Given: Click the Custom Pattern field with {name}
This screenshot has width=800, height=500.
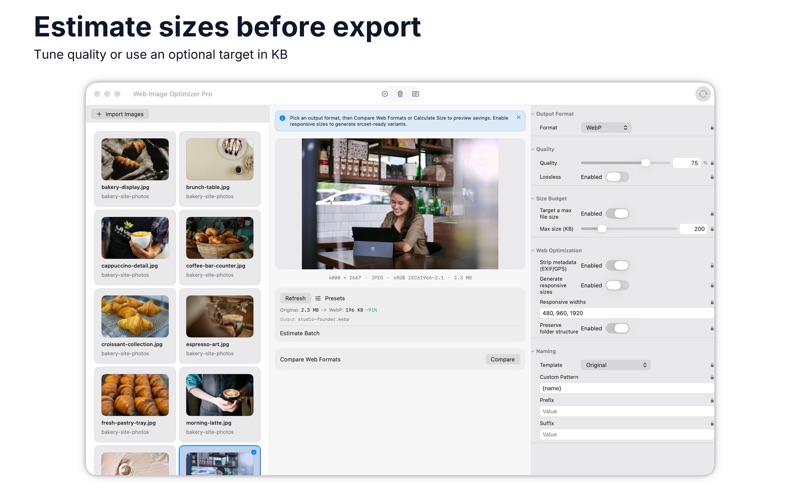Looking at the screenshot, I should point(627,388).
